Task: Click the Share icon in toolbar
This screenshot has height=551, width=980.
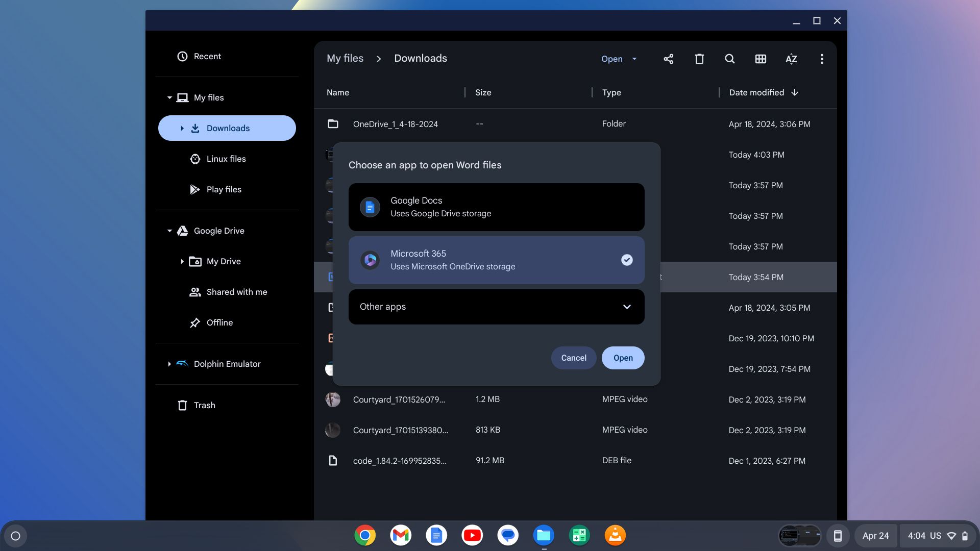Action: click(668, 59)
